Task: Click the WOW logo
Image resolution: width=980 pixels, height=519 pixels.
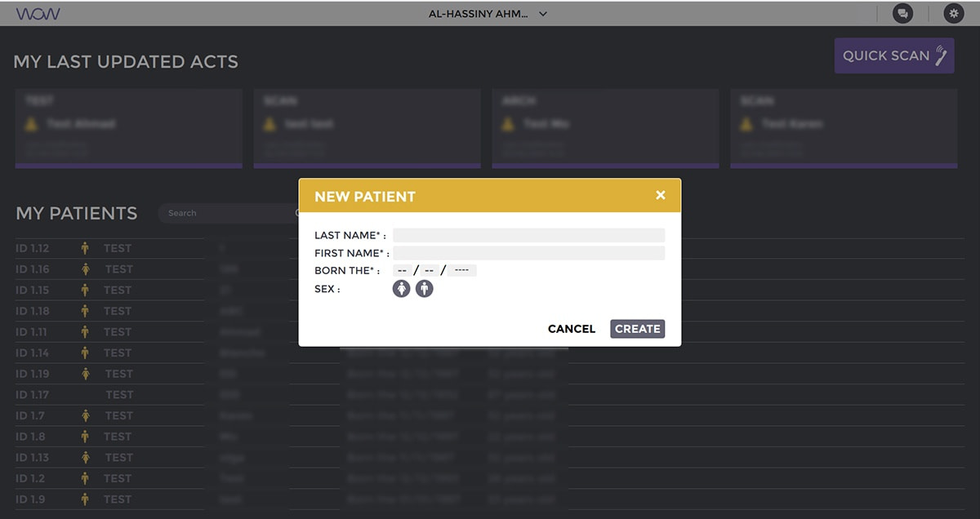Action: coord(38,14)
